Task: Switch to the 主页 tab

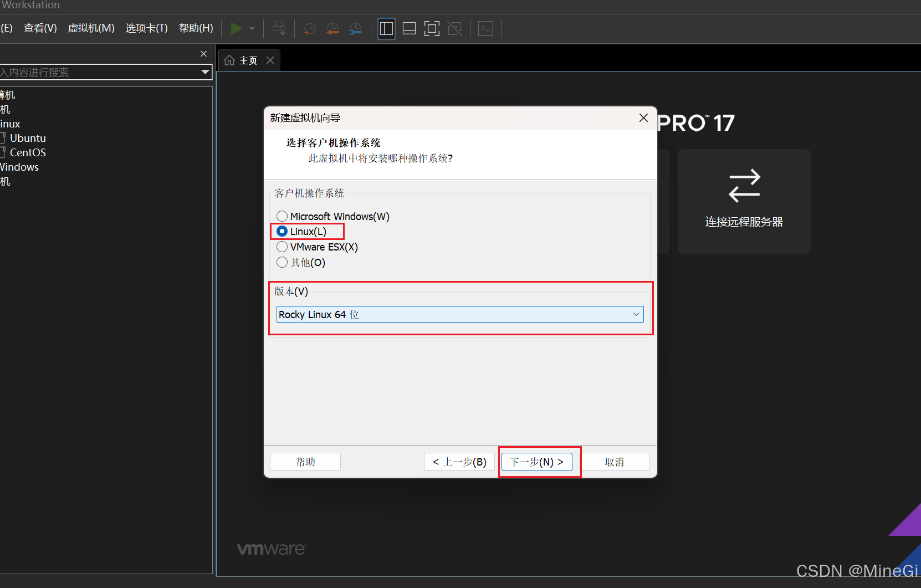Action: pyautogui.click(x=248, y=60)
